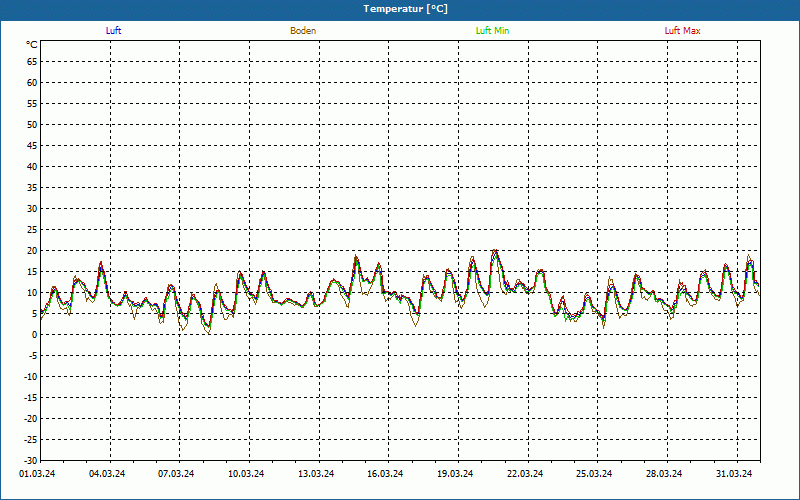800x500 pixels.
Task: Click the -15 value on the temperature axis
Action: coord(31,397)
